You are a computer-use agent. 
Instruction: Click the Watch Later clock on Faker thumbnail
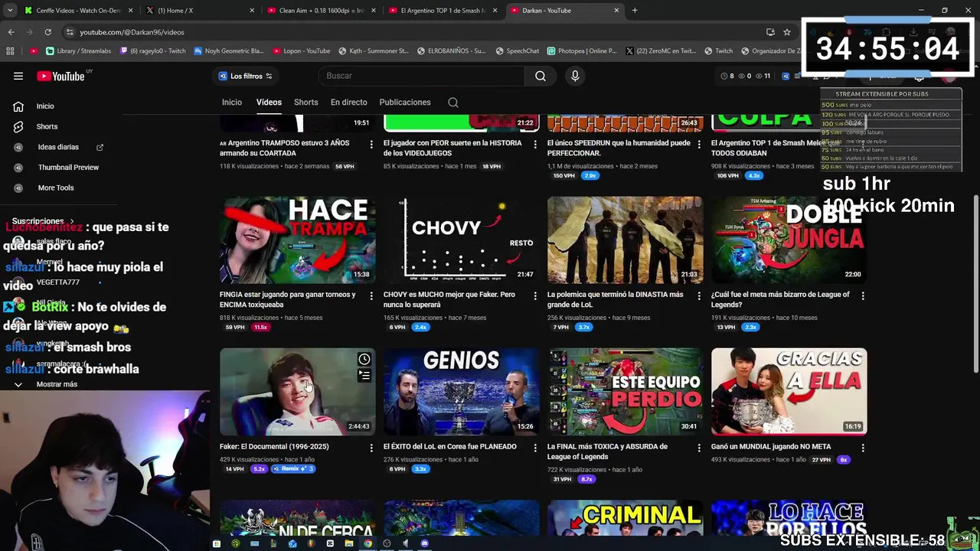point(364,360)
